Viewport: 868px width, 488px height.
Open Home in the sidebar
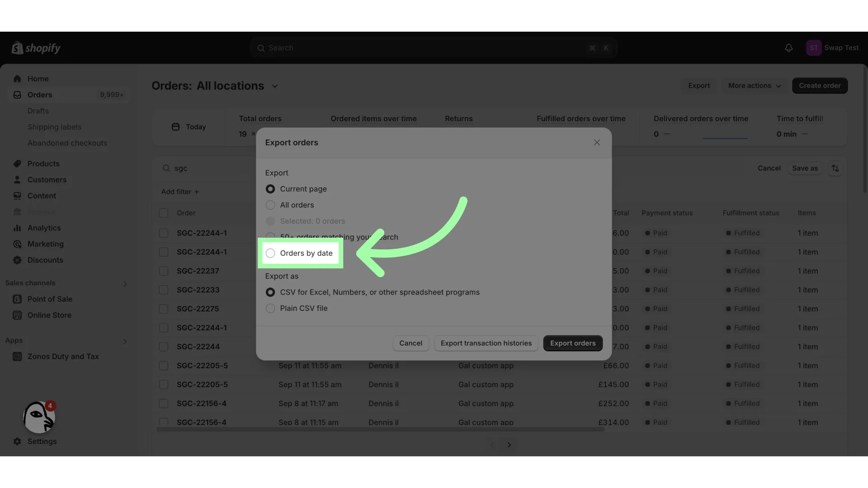coord(38,79)
